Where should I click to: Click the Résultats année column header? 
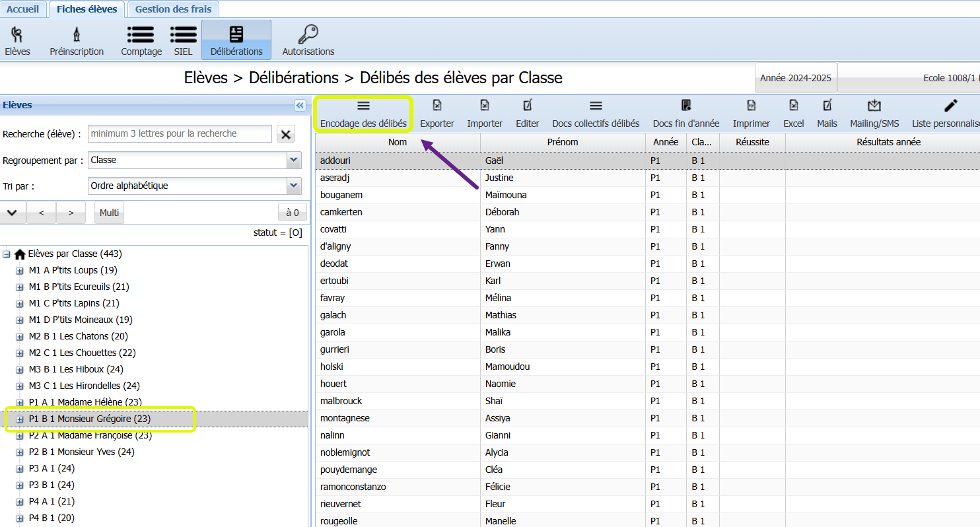pos(882,142)
